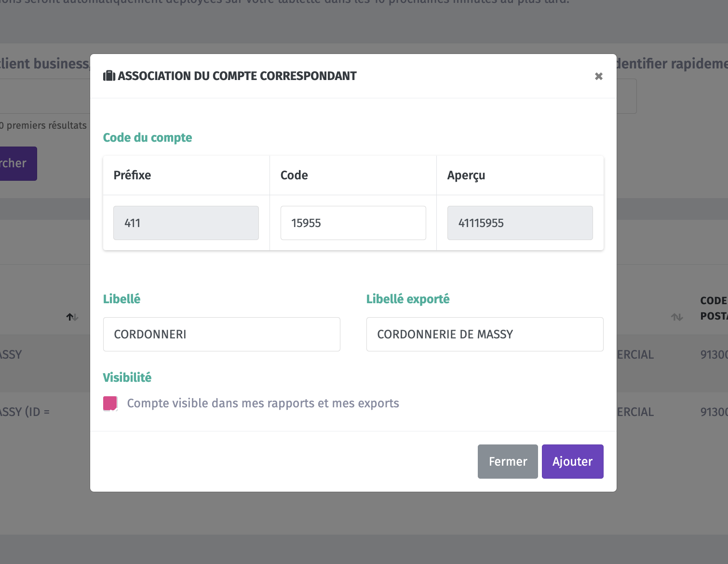Image resolution: width=728 pixels, height=564 pixels.
Task: Click the Code column header
Action: coord(294,175)
